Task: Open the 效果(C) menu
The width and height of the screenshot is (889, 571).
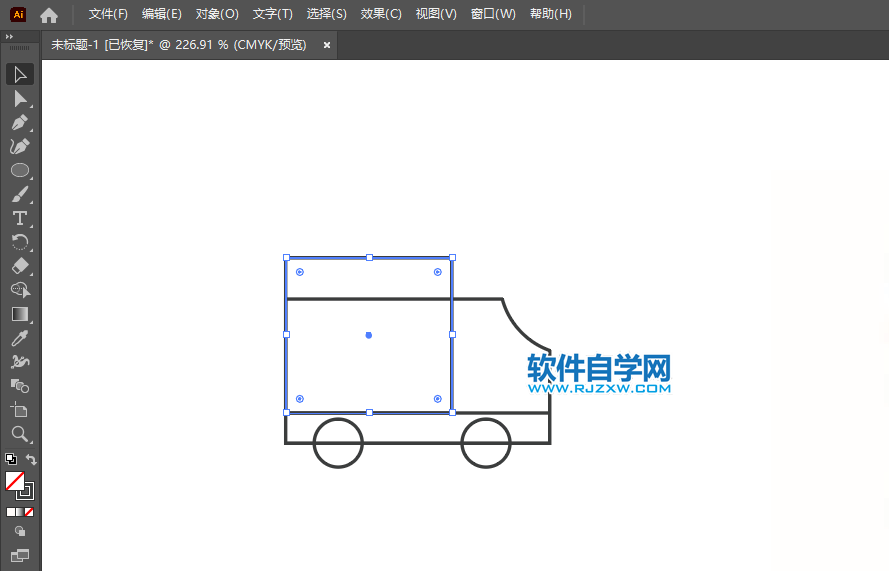Action: [381, 14]
